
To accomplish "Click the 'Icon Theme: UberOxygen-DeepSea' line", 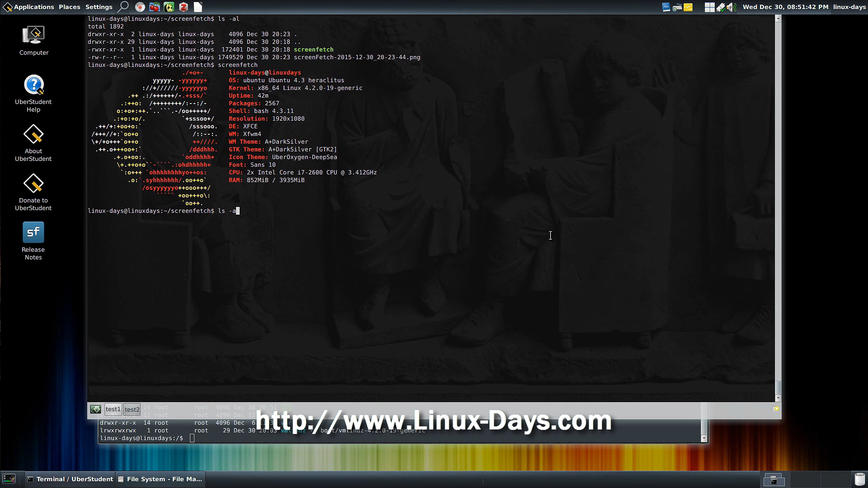I will (283, 157).
